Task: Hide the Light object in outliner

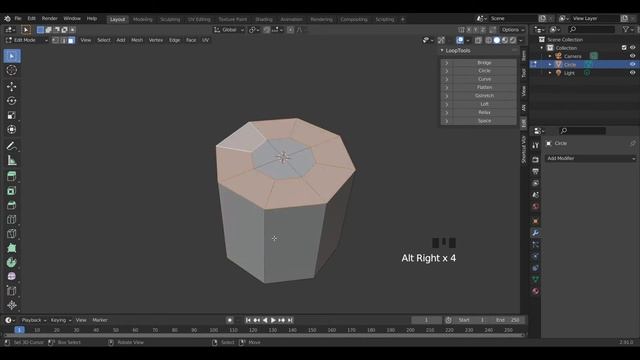Action: click(632, 73)
